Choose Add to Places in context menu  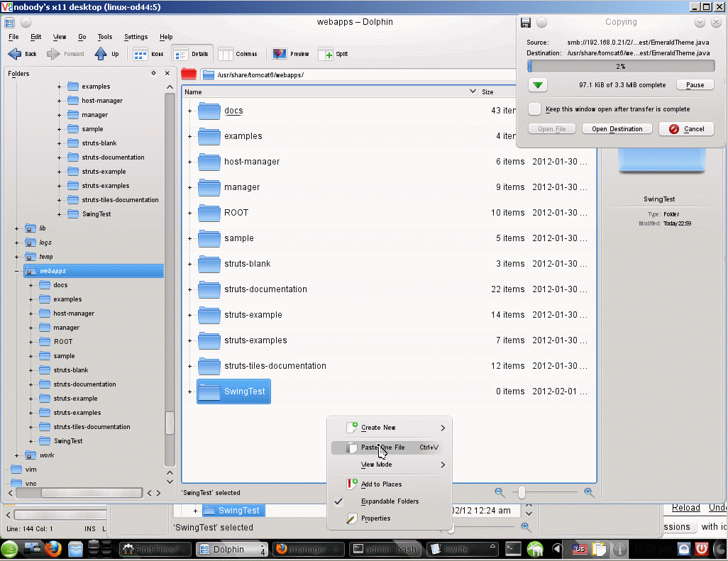point(390,484)
